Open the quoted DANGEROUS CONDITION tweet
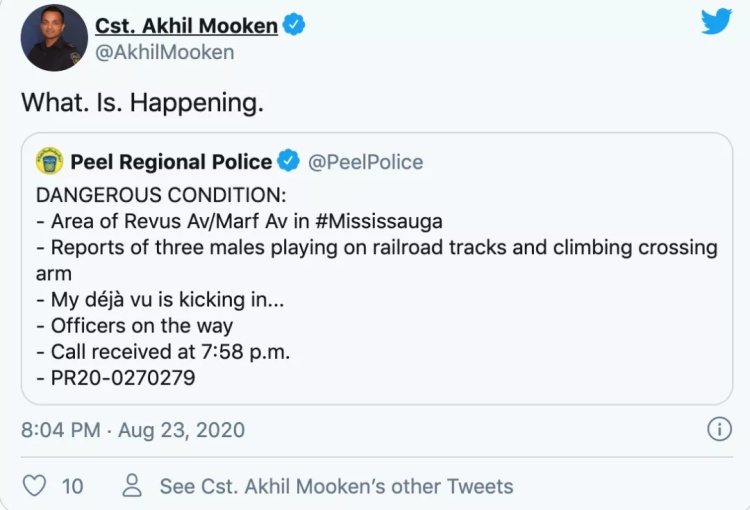 tap(377, 268)
